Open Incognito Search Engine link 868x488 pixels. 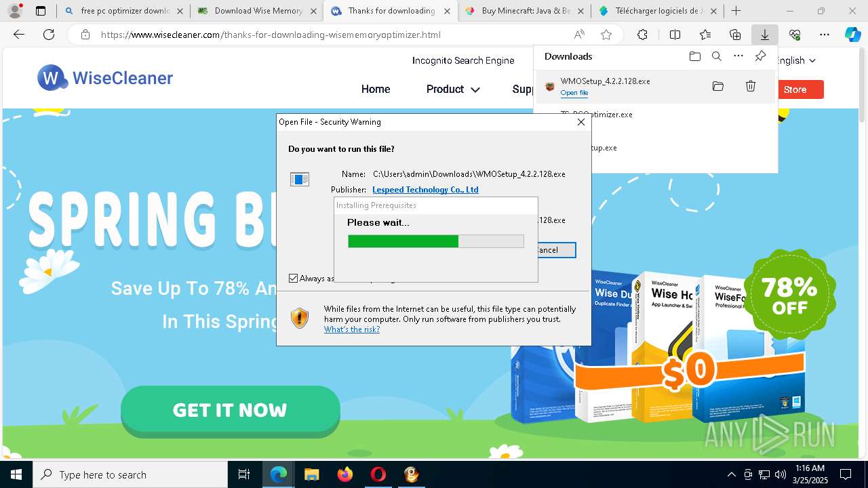point(463,60)
